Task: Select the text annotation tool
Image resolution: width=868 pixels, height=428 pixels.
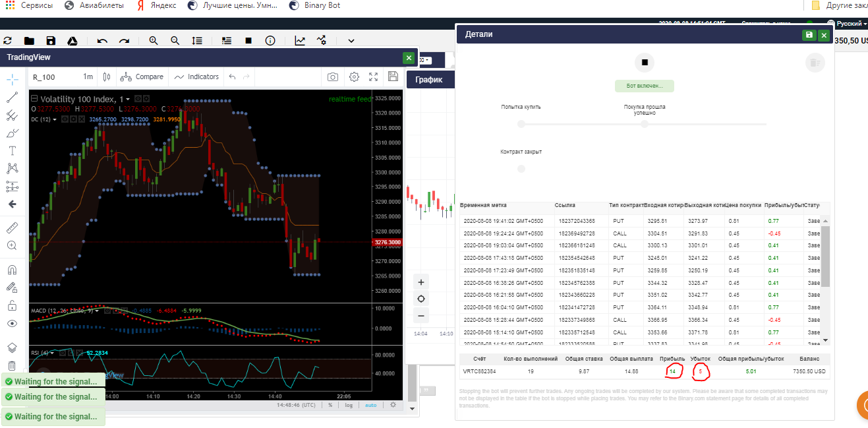Action: pyautogui.click(x=12, y=150)
